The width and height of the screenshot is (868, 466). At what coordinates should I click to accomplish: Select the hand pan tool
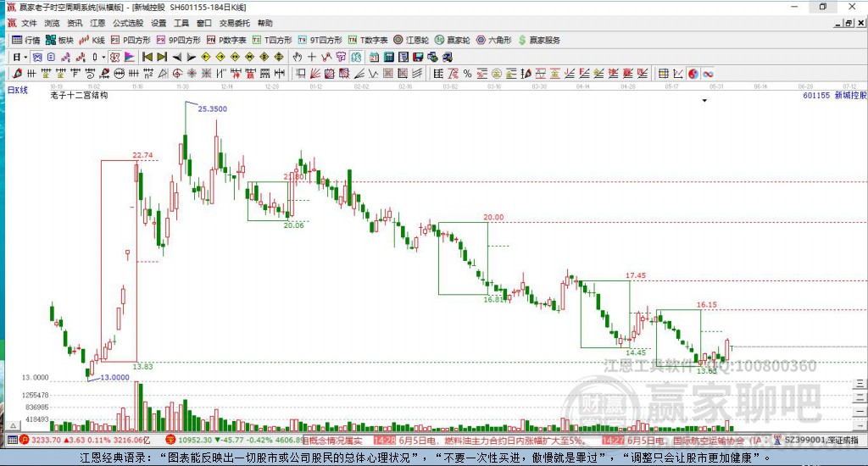click(x=298, y=57)
